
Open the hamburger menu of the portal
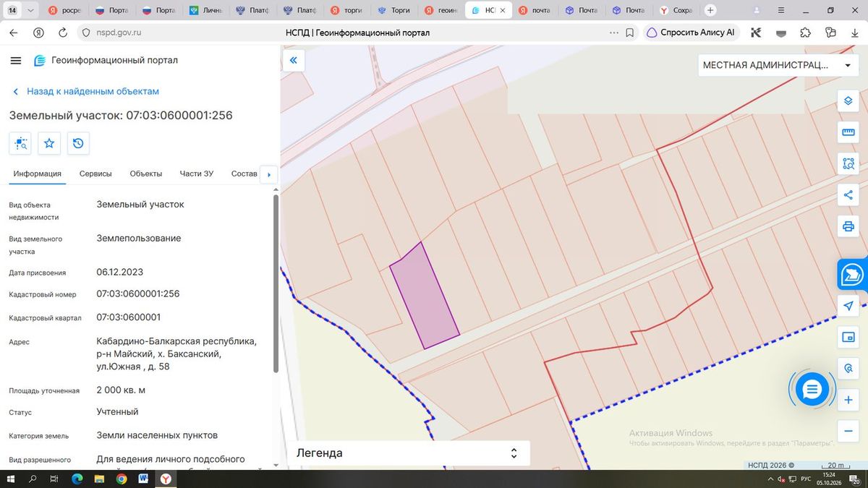tap(16, 61)
